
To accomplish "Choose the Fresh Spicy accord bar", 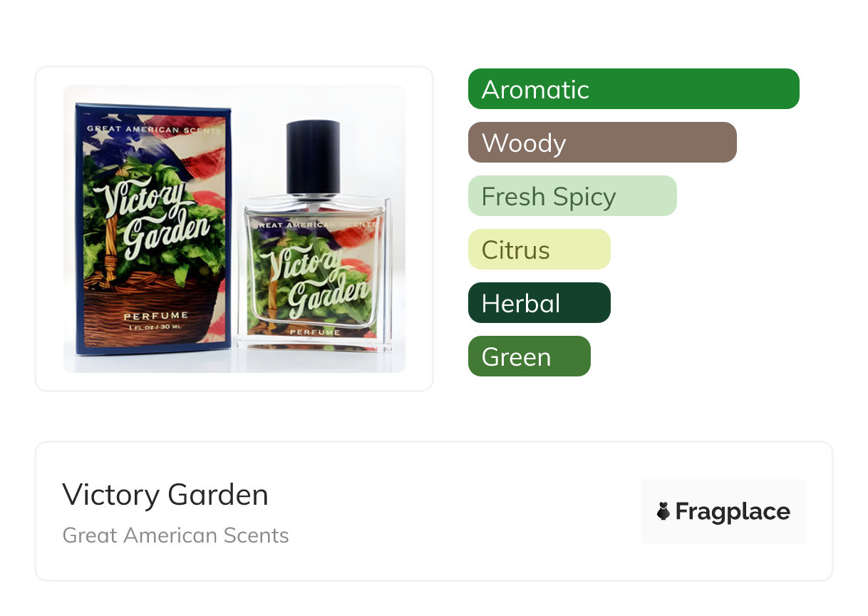I will pos(572,196).
